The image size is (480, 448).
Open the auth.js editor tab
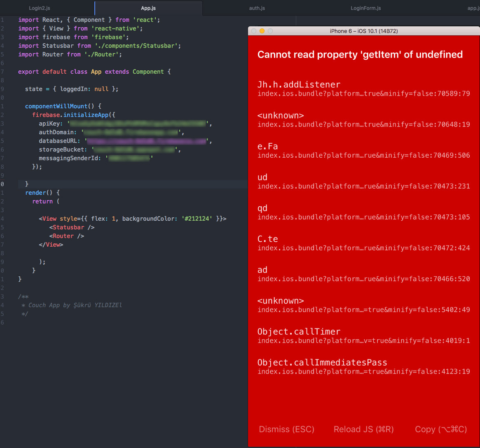pos(257,8)
